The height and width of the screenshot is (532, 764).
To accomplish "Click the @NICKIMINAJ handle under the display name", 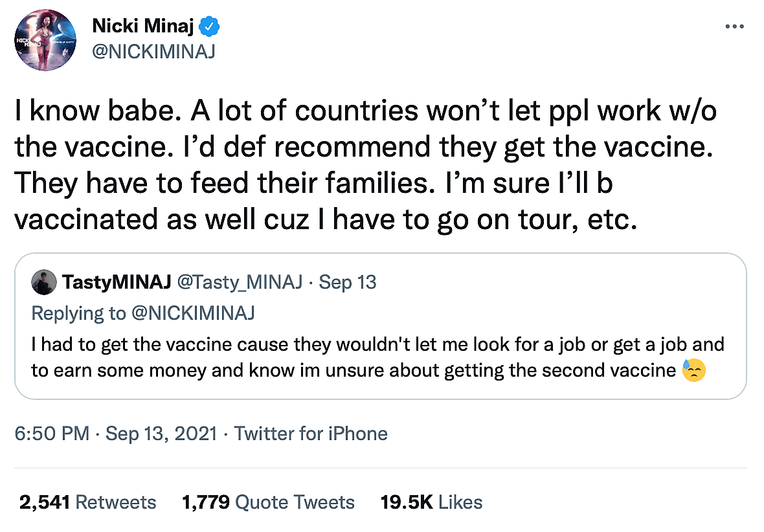I will coord(153,50).
